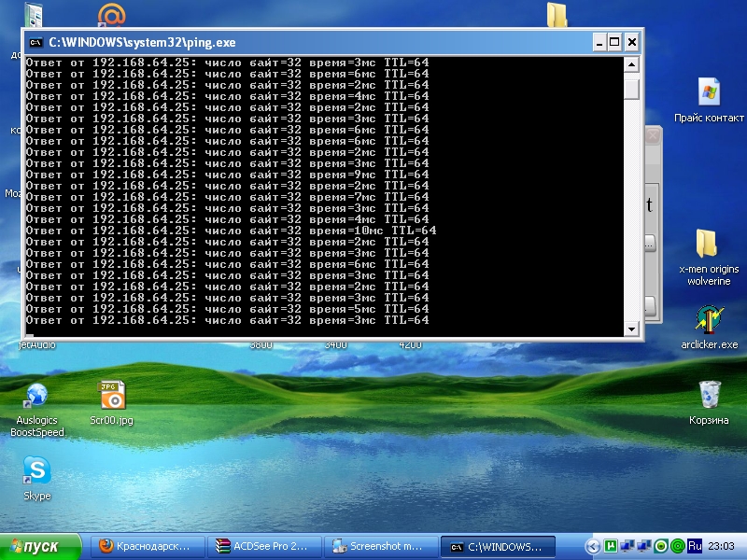
Task: Select the orange @ mail desktop icon
Action: tap(111, 14)
